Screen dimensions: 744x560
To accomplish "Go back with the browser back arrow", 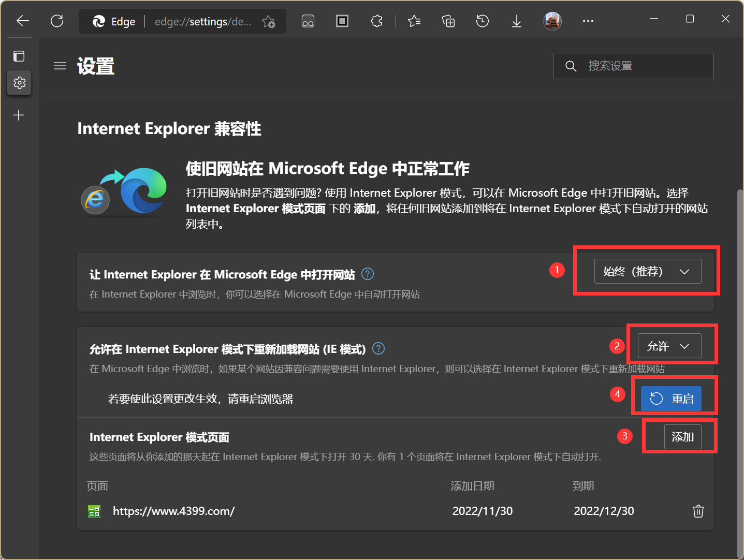I will tap(23, 21).
